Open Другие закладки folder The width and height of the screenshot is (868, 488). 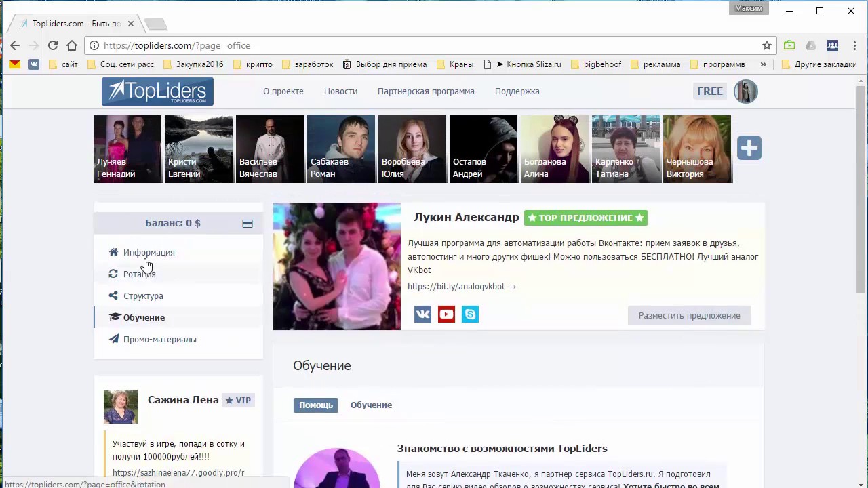click(819, 64)
